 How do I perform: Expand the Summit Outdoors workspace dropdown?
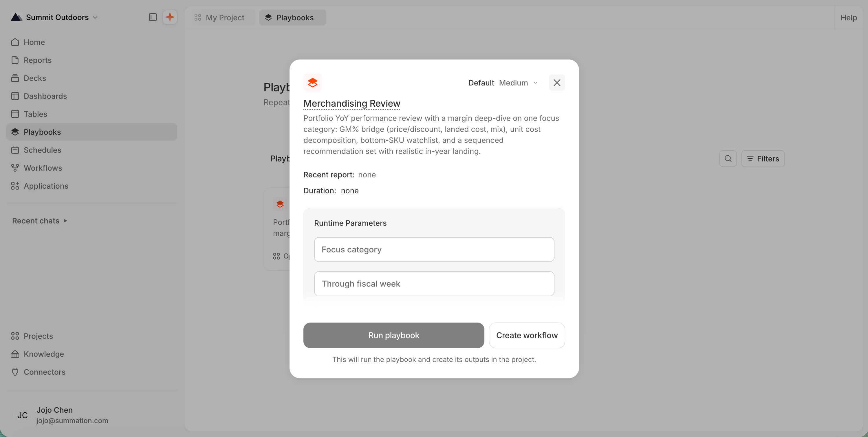click(x=95, y=17)
